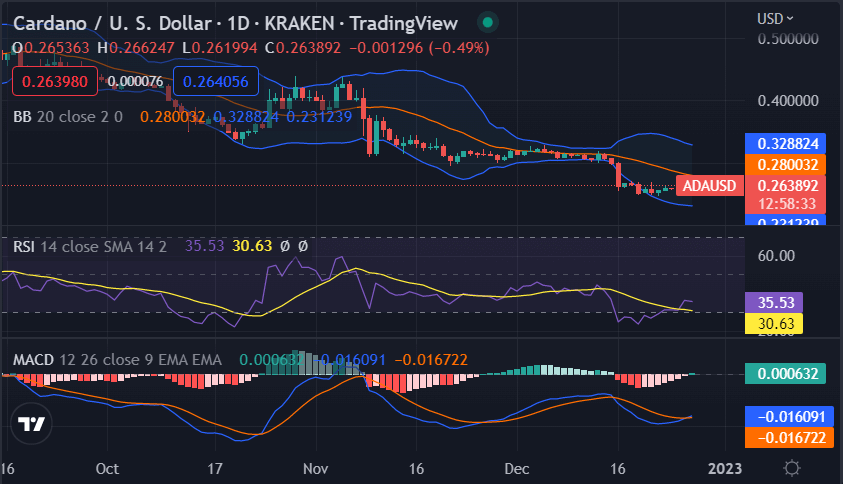
Task: Click the spread value 0.000076
Action: click(135, 82)
